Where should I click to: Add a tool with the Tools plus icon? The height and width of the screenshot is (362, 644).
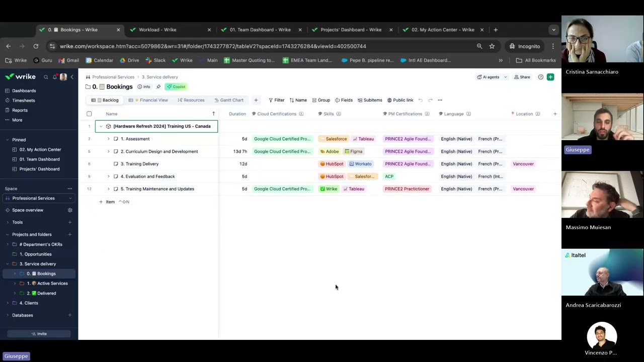70,222
